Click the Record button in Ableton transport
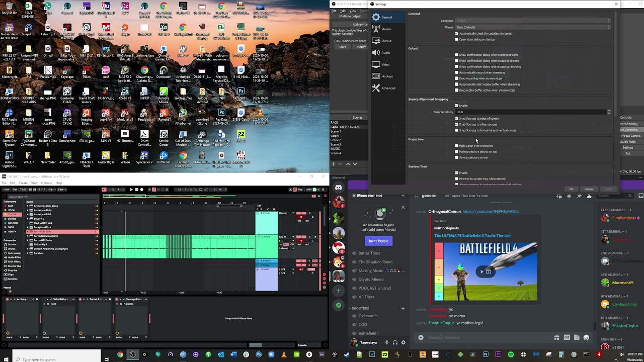This screenshot has height=362, width=644. point(142,190)
